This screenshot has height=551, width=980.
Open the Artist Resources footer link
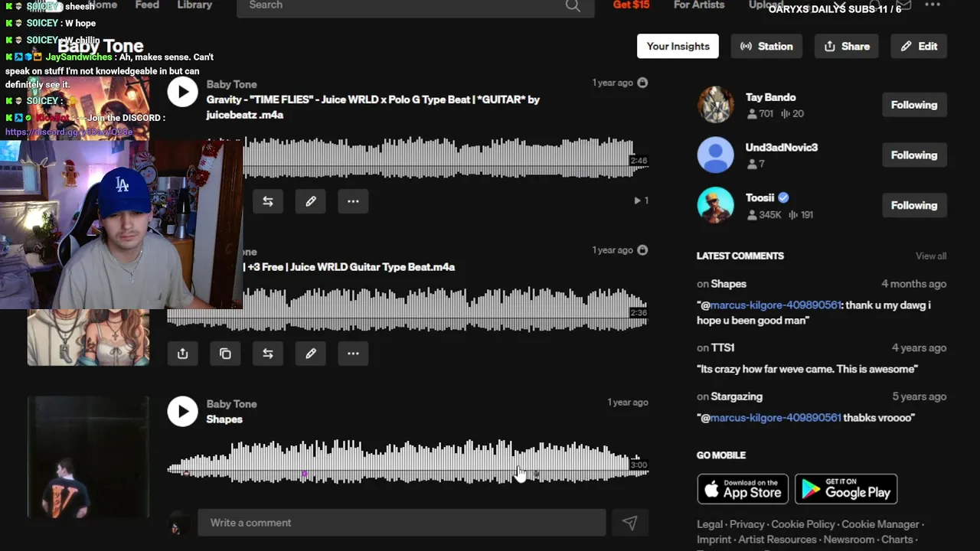[x=777, y=540]
